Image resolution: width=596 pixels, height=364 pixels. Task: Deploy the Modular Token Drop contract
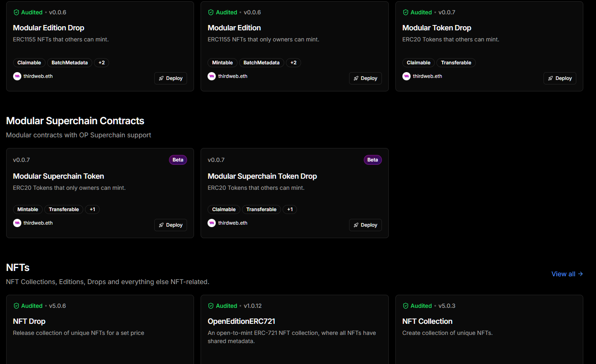pyautogui.click(x=559, y=78)
